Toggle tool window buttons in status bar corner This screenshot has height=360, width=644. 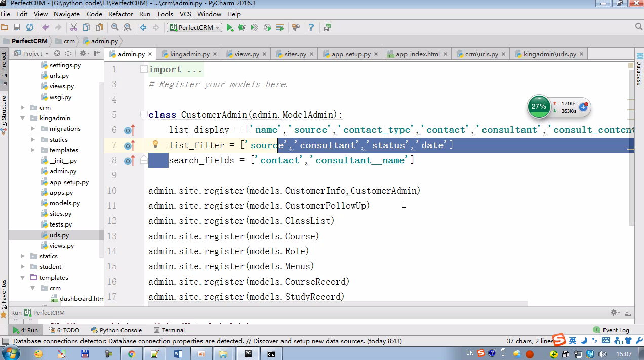click(6, 341)
